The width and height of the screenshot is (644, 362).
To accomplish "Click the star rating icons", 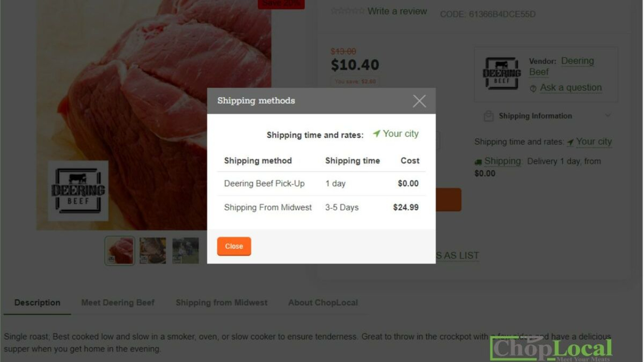I will click(347, 11).
